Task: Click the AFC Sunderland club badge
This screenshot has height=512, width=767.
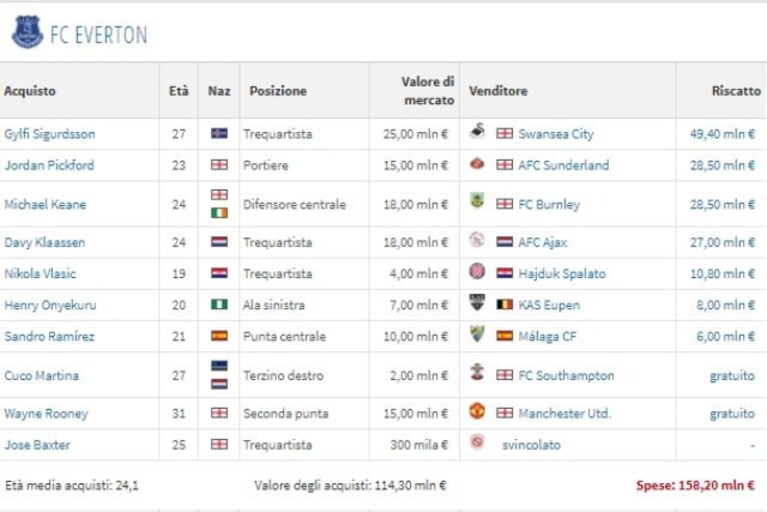Action: 477,163
